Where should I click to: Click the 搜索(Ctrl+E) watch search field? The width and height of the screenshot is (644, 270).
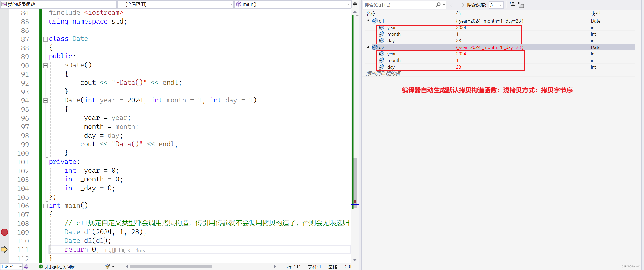[399, 5]
